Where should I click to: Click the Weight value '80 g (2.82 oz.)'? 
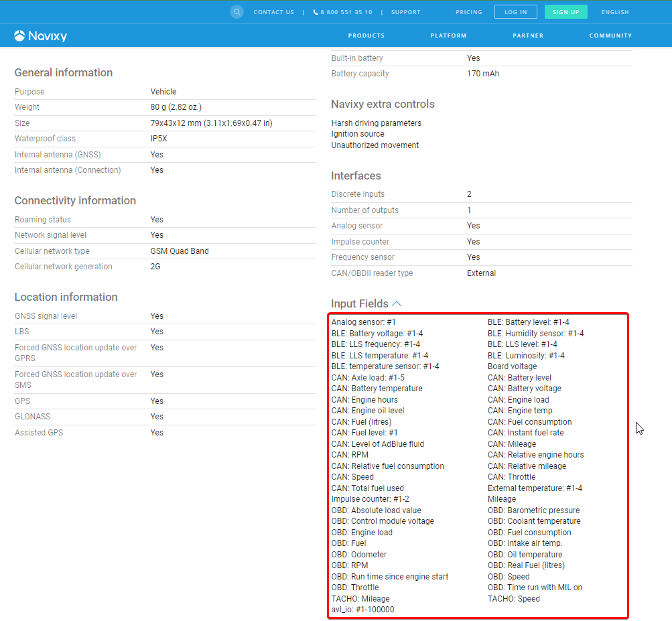[176, 107]
